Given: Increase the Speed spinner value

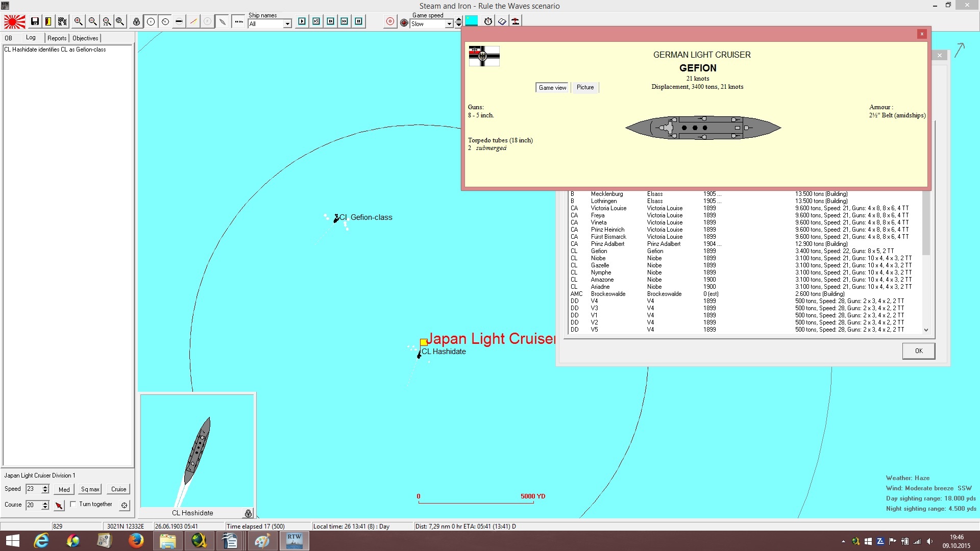Looking at the screenshot, I should point(45,487).
